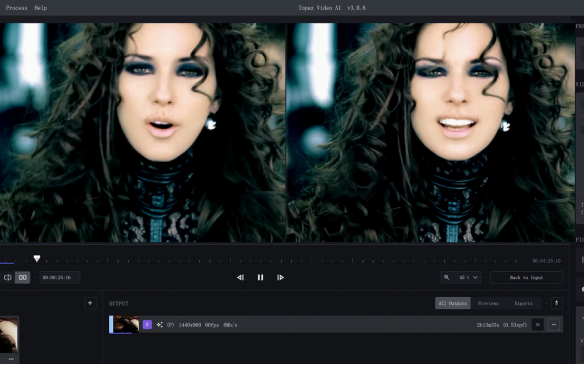Click the purple export badge icon
Viewport: 585px width, 365px height.
point(147,325)
